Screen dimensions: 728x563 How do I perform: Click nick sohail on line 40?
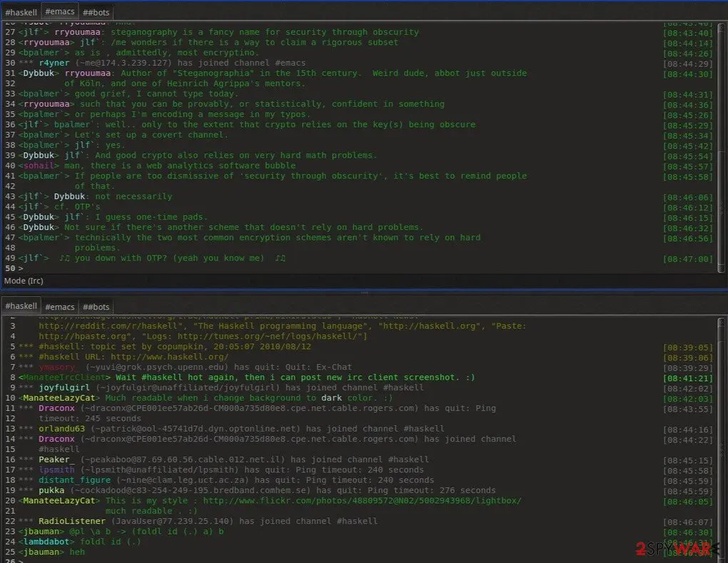pyautogui.click(x=39, y=166)
